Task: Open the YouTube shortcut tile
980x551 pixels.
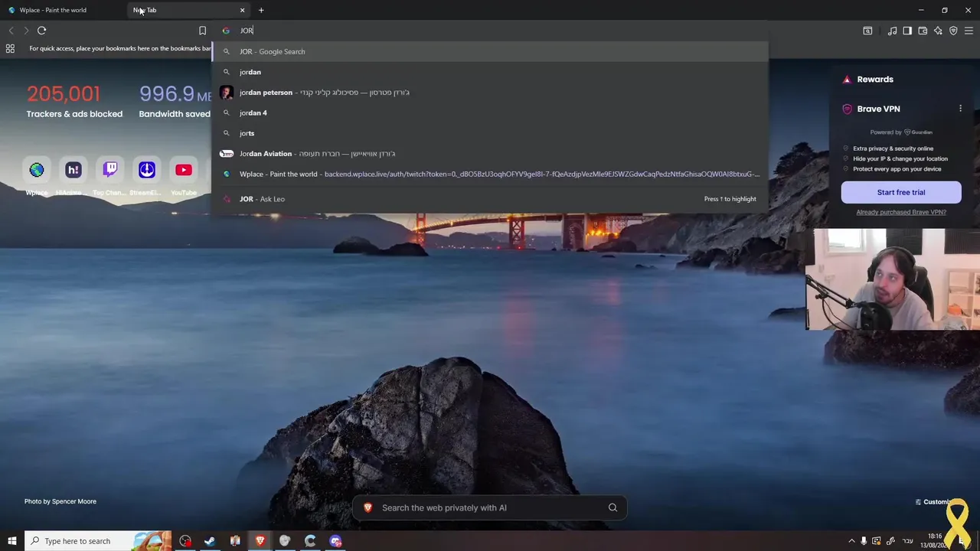Action: click(x=184, y=170)
